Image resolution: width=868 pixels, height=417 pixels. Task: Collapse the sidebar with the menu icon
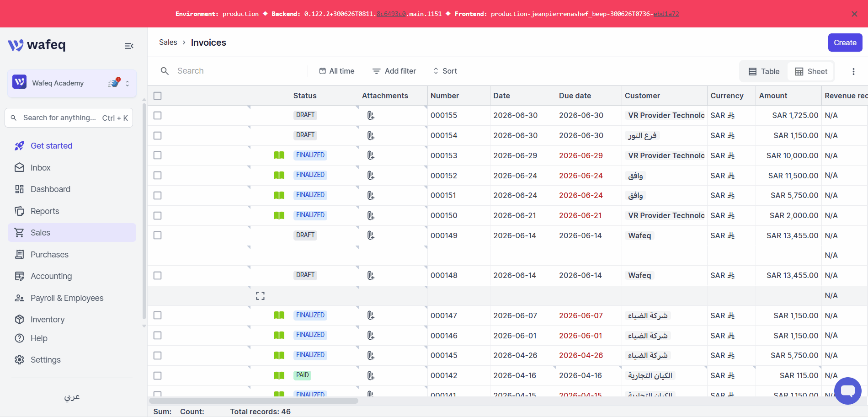click(x=129, y=46)
